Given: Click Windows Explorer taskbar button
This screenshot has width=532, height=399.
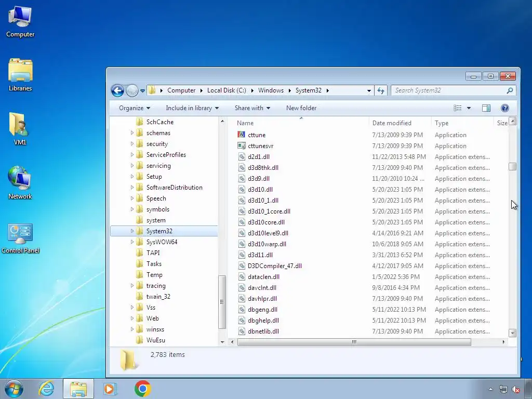Looking at the screenshot, I should tap(78, 389).
